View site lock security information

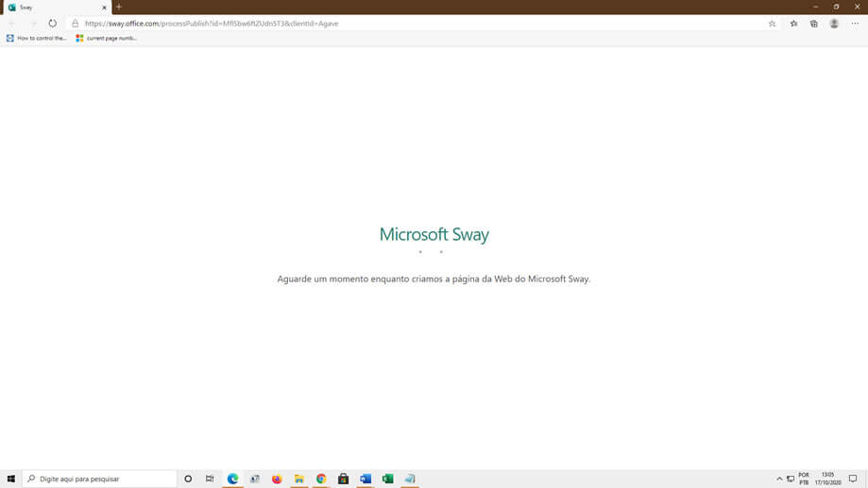(76, 24)
